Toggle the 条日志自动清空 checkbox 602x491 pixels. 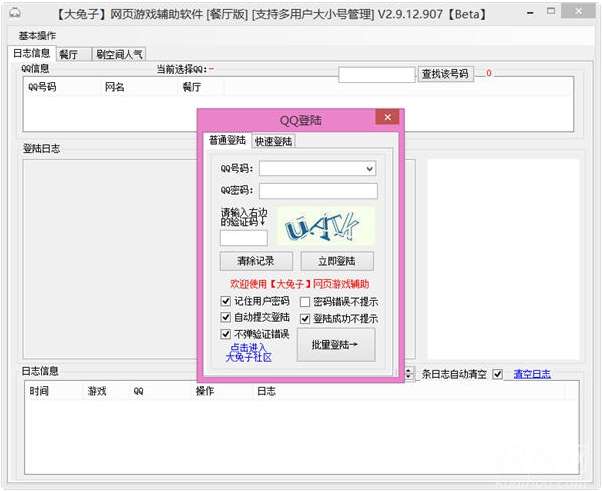point(498,374)
